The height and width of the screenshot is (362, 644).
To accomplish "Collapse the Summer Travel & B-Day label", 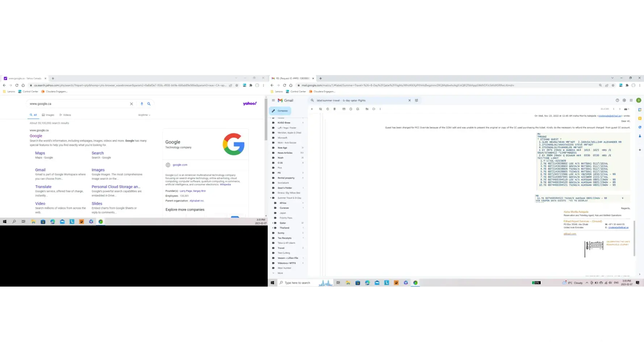I will click(271, 198).
